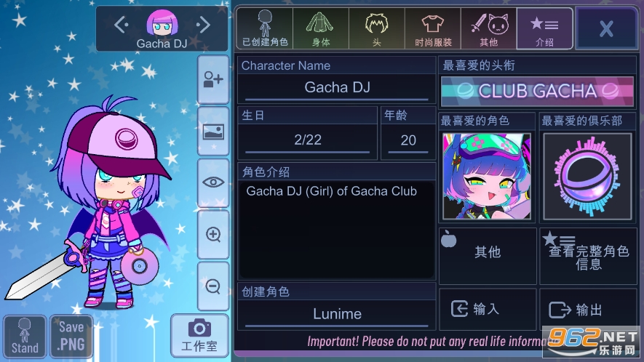Edit the Character Name field Gacha DJ

[337, 87]
